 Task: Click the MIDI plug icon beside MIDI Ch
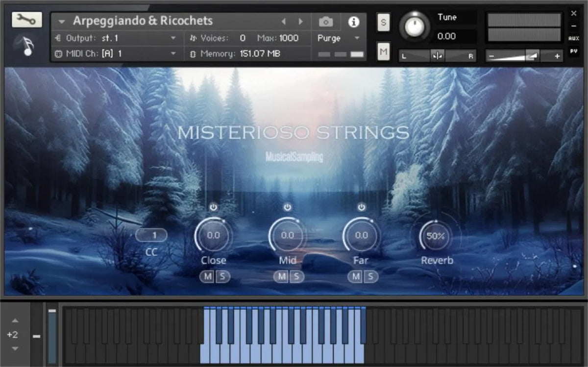point(59,54)
